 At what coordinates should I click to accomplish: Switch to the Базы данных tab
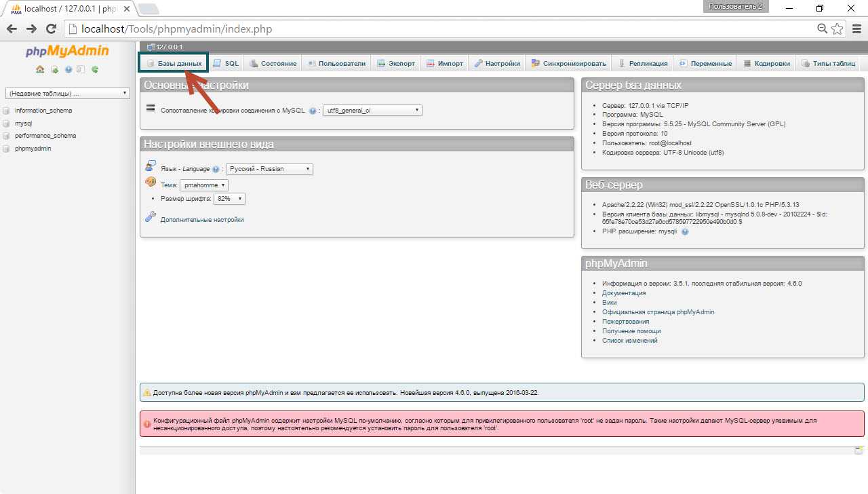pos(174,63)
